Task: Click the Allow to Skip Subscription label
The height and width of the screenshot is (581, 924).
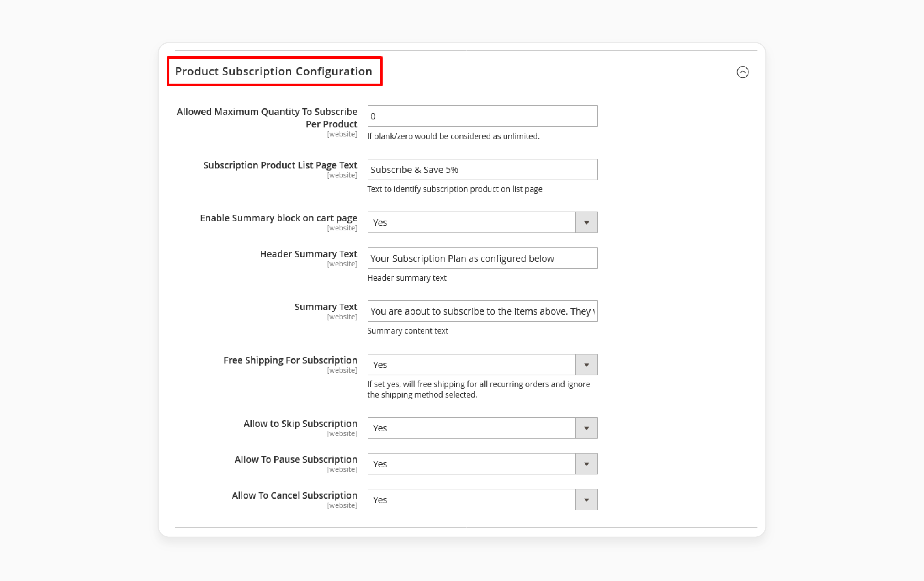Action: tap(300, 424)
